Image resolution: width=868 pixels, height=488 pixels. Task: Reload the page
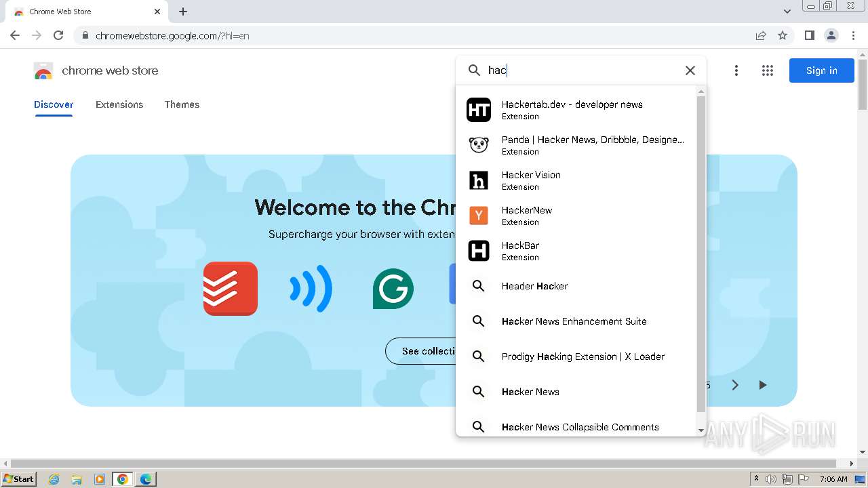pyautogui.click(x=58, y=35)
